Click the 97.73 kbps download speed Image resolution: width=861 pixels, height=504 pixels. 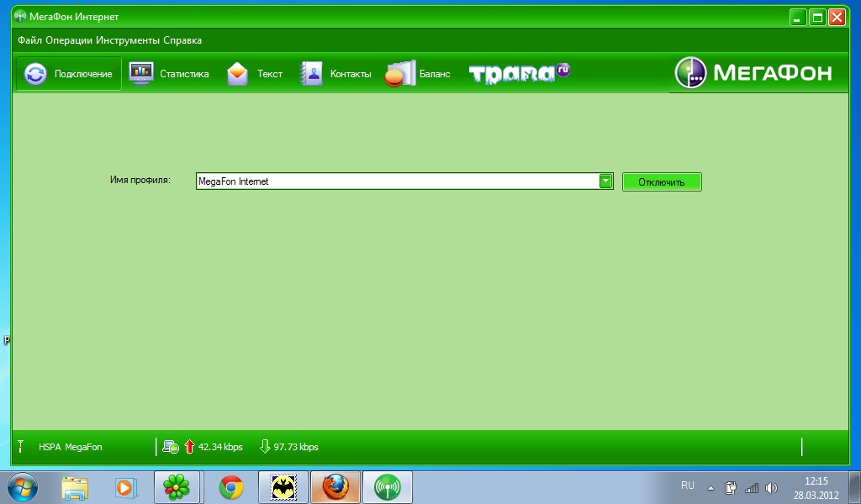296,447
